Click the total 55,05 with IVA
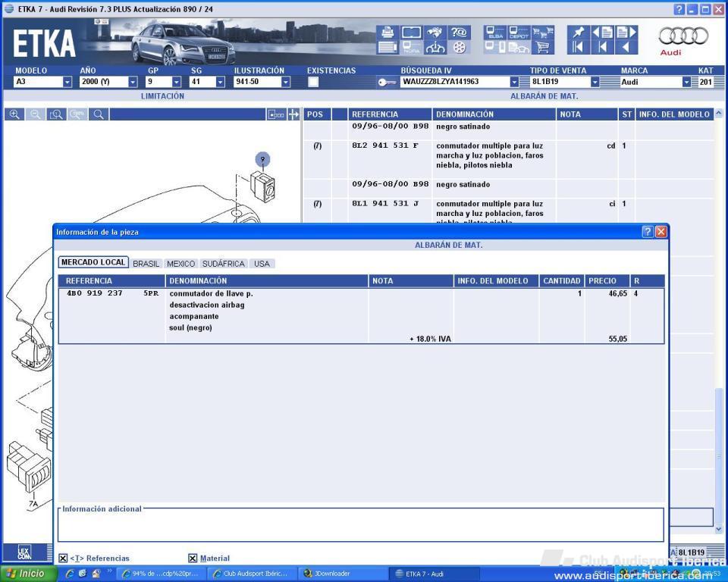728x582 pixels. point(617,339)
